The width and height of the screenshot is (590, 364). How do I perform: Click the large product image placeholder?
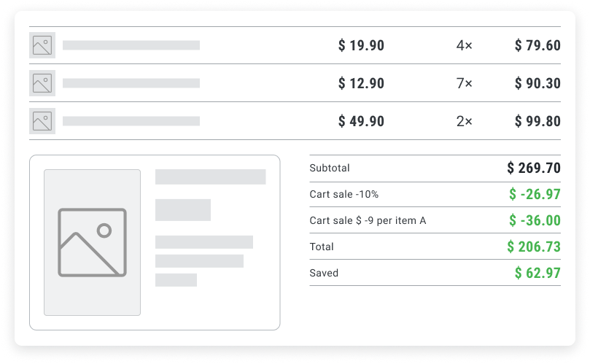click(92, 242)
